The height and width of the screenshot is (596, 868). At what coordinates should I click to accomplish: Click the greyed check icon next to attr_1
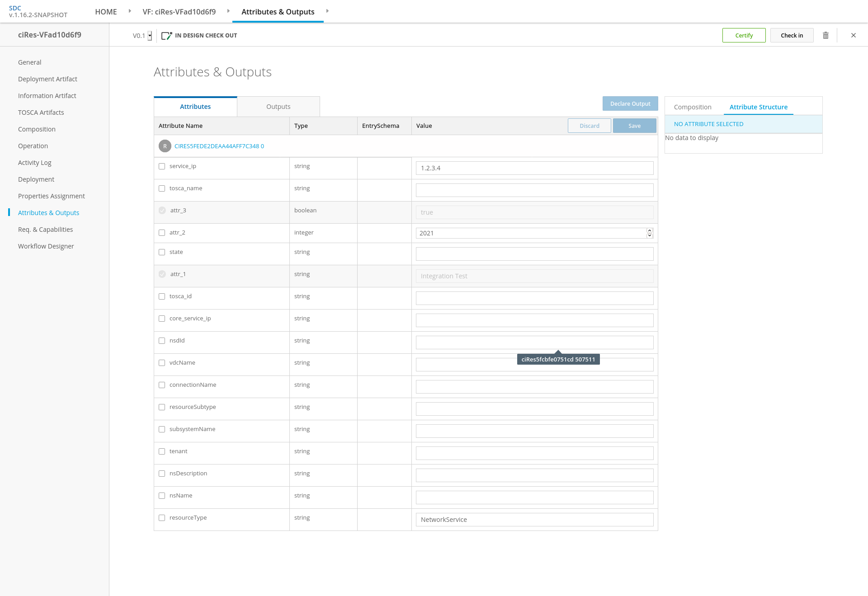162,274
